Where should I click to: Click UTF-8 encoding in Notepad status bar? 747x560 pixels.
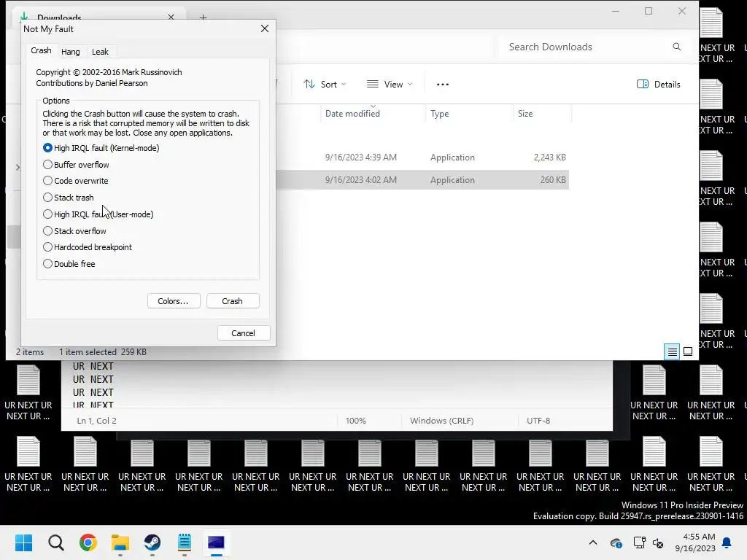(x=538, y=421)
